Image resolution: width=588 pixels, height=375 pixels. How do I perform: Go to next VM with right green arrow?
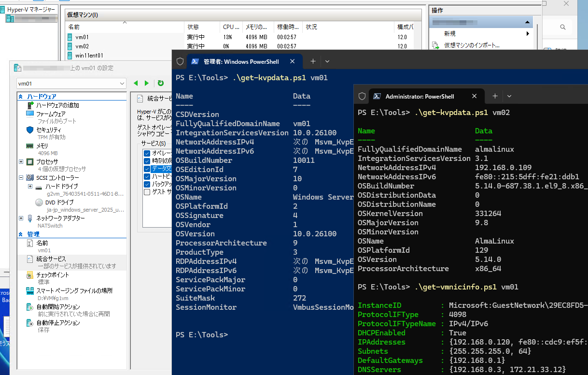(147, 83)
